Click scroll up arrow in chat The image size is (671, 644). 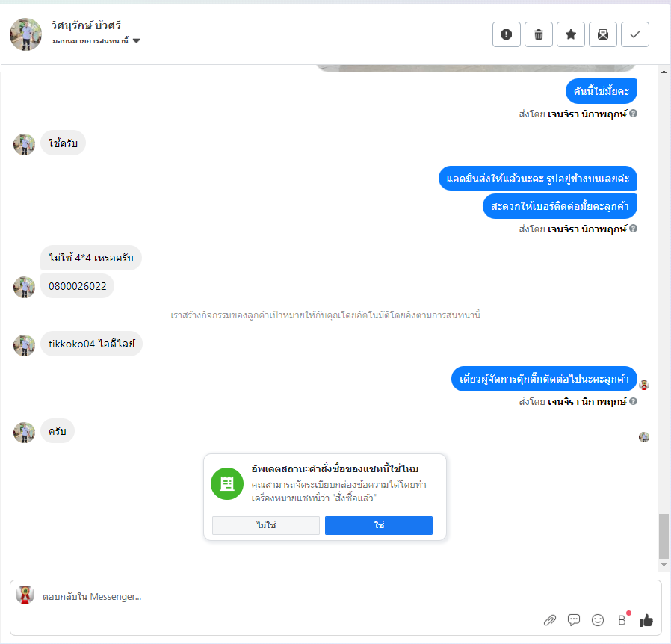(x=664, y=72)
